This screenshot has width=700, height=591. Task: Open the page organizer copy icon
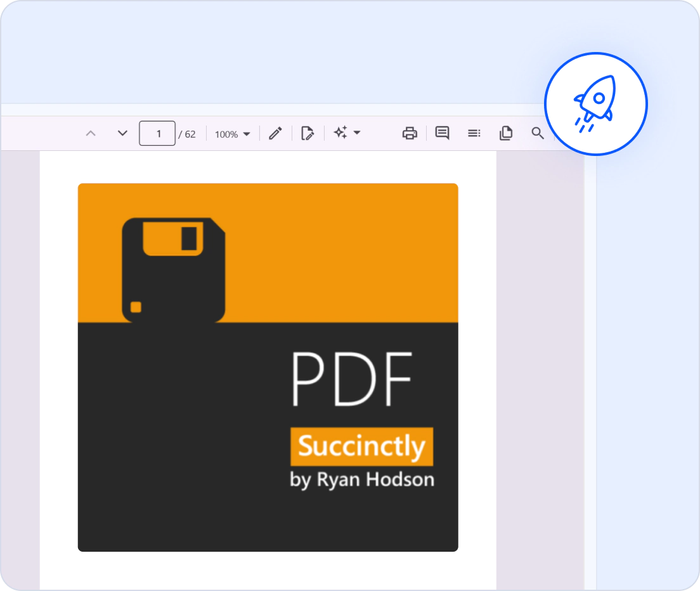506,133
